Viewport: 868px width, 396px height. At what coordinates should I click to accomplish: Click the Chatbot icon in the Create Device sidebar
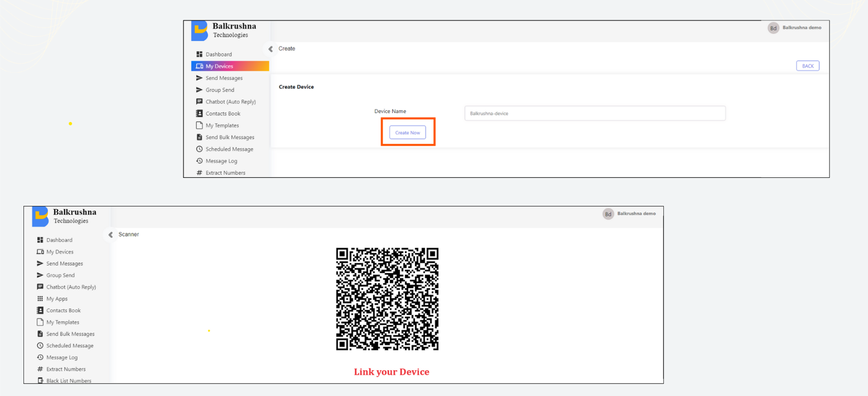pos(199,102)
